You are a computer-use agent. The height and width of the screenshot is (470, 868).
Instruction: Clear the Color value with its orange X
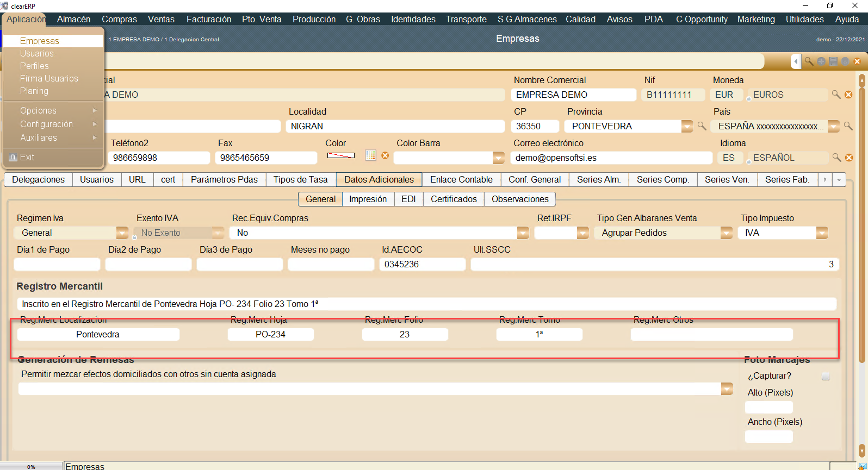385,155
